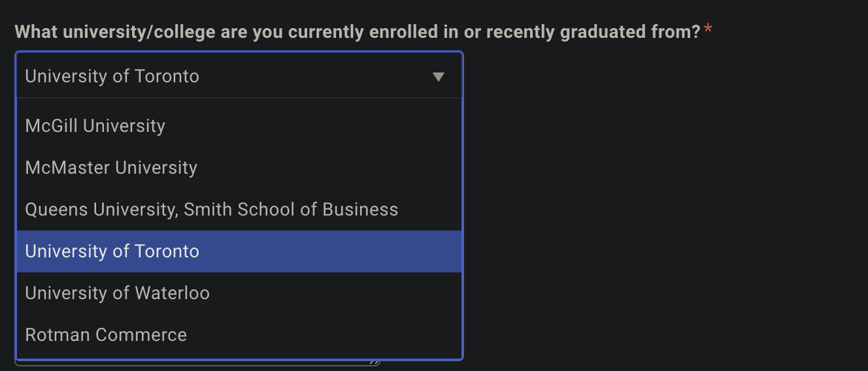Select highlighted University of Toronto option
This screenshot has width=868, height=371.
[239, 251]
